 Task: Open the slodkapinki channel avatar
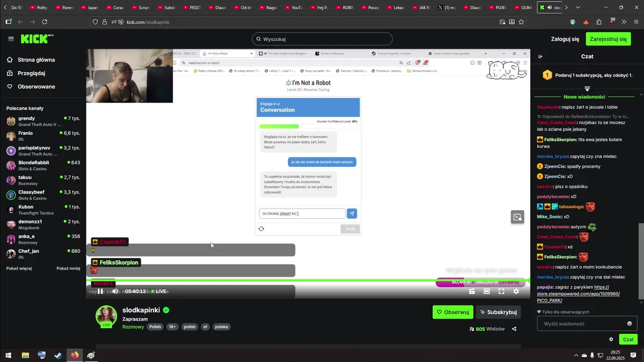[x=106, y=316]
